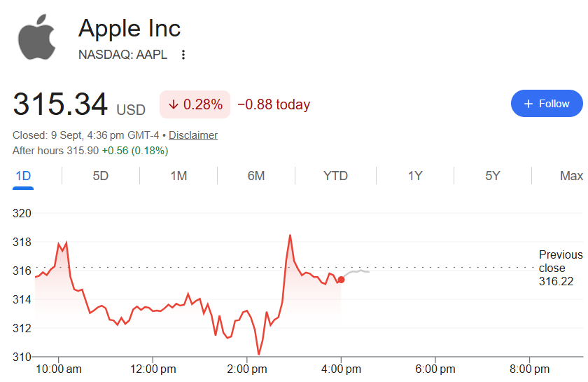The height and width of the screenshot is (382, 588).
Task: Click the red down-arrow percentage badge
Action: 195,104
